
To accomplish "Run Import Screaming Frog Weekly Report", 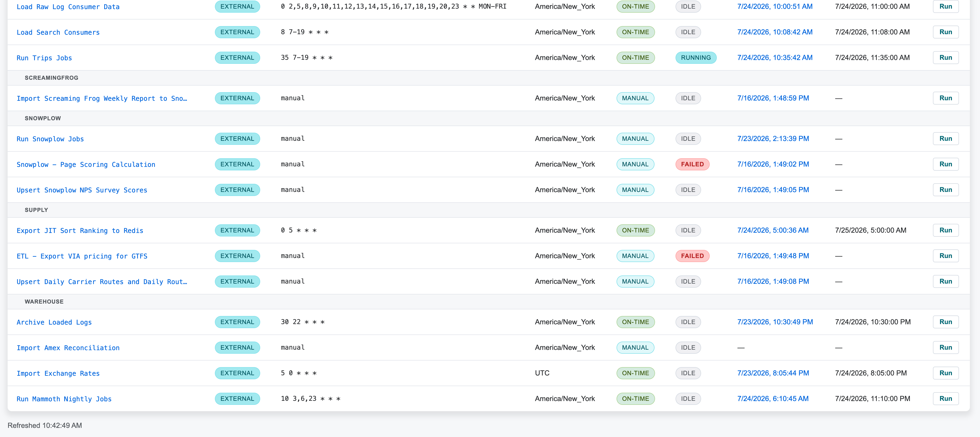I will (946, 98).
